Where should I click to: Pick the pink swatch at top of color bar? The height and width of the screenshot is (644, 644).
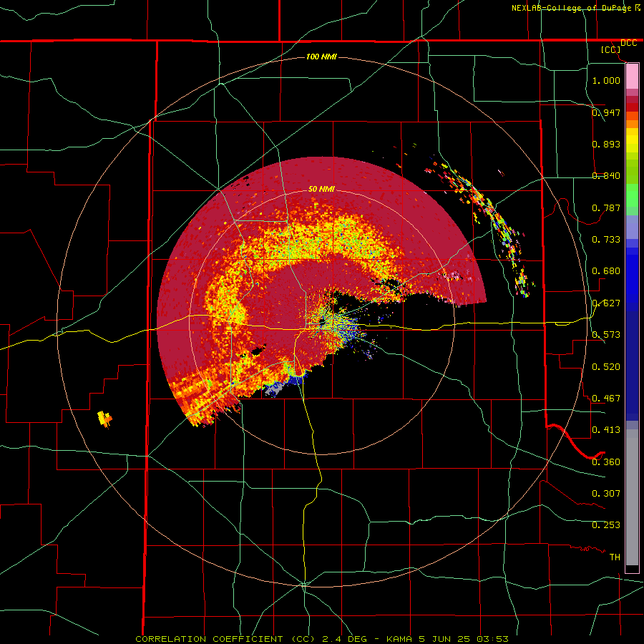click(x=632, y=76)
